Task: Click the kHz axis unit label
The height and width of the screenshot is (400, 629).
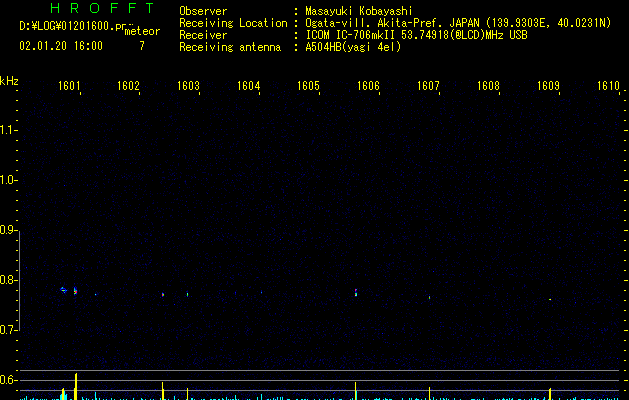Action: 9,81
